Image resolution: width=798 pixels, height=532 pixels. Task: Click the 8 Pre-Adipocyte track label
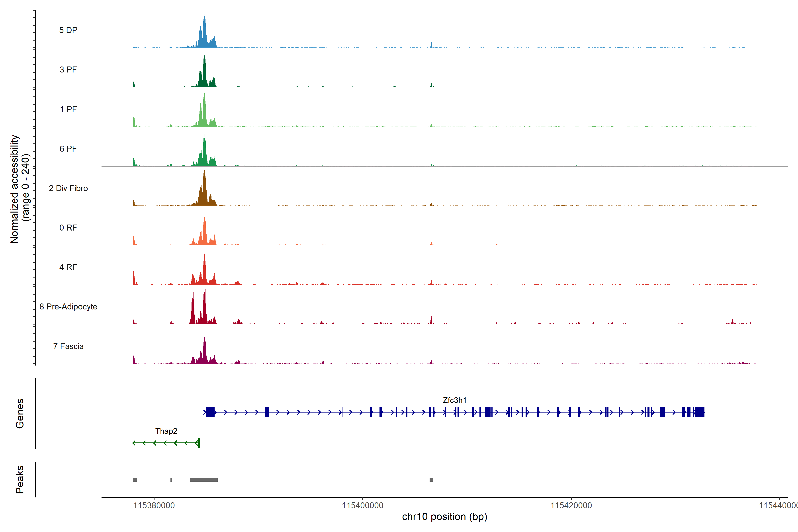pos(68,306)
